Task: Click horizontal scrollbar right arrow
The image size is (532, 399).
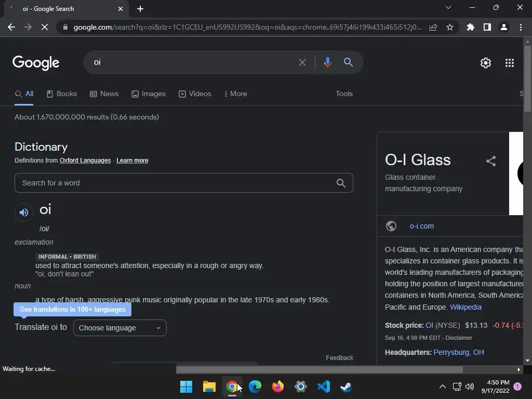Action: (x=519, y=369)
